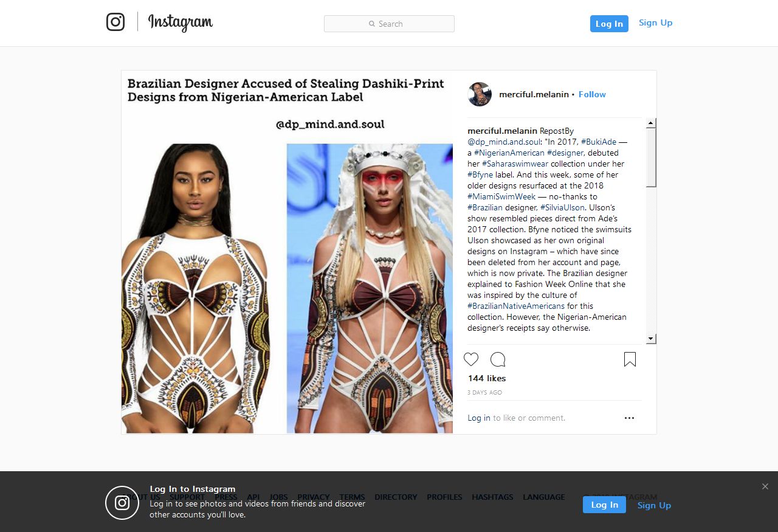
Task: Follow merciful.melanin account
Action: coord(592,94)
